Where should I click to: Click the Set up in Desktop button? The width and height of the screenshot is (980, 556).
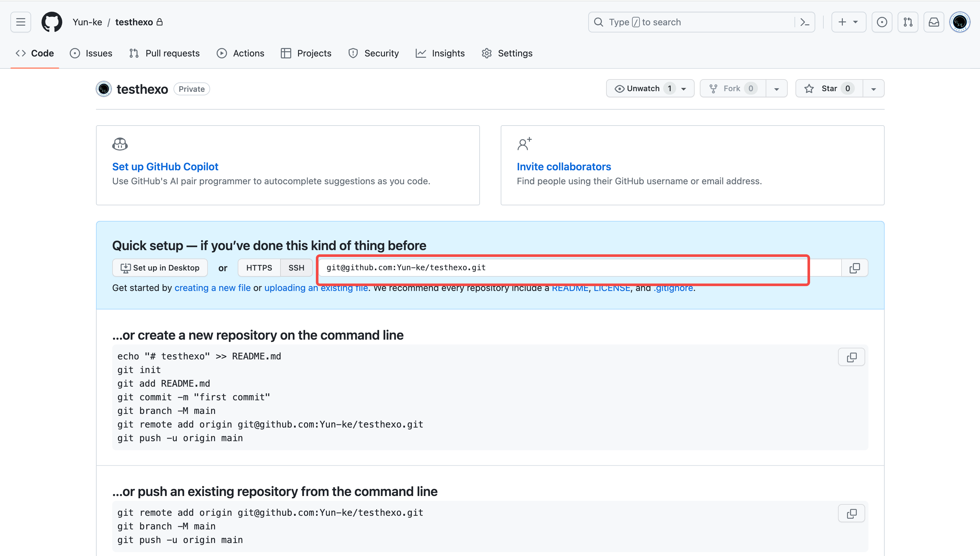pos(160,268)
